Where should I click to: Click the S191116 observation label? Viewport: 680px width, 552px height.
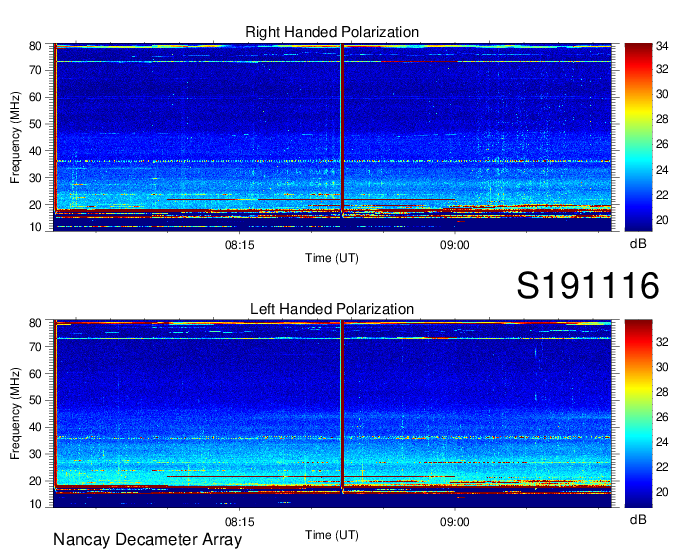[588, 285]
